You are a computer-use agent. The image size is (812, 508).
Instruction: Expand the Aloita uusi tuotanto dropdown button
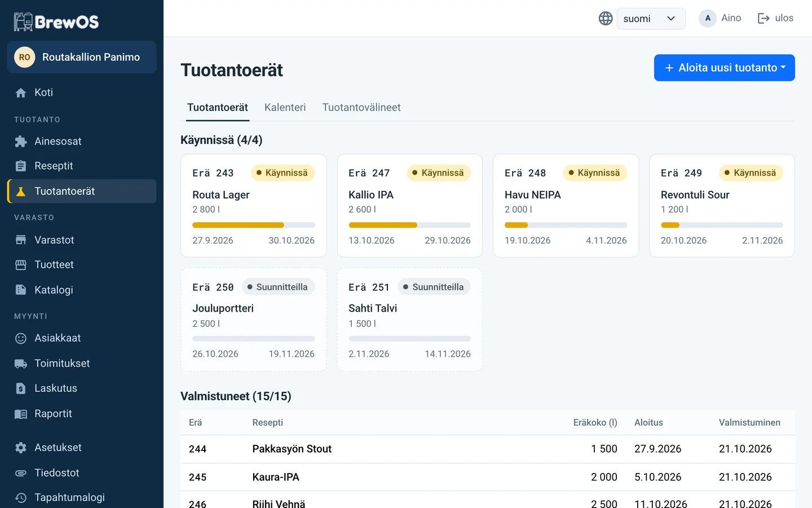coord(725,68)
